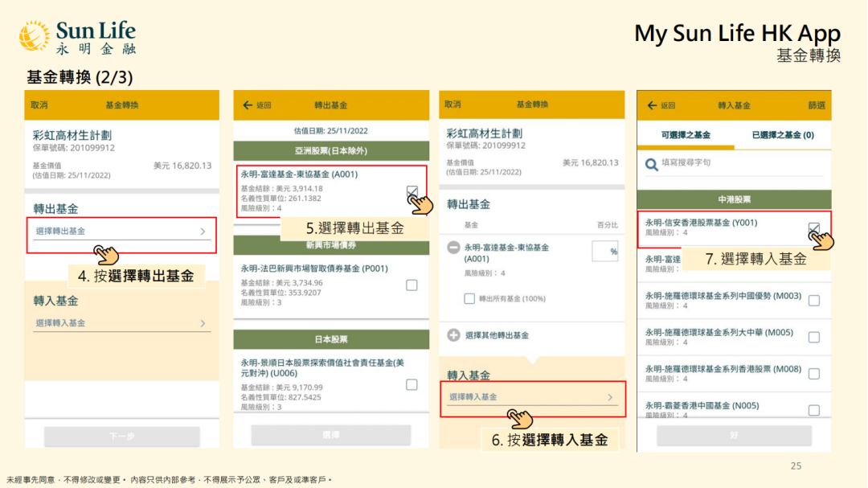The width and height of the screenshot is (868, 488).
Task: Tap 下一步 button
Action: pos(122,437)
